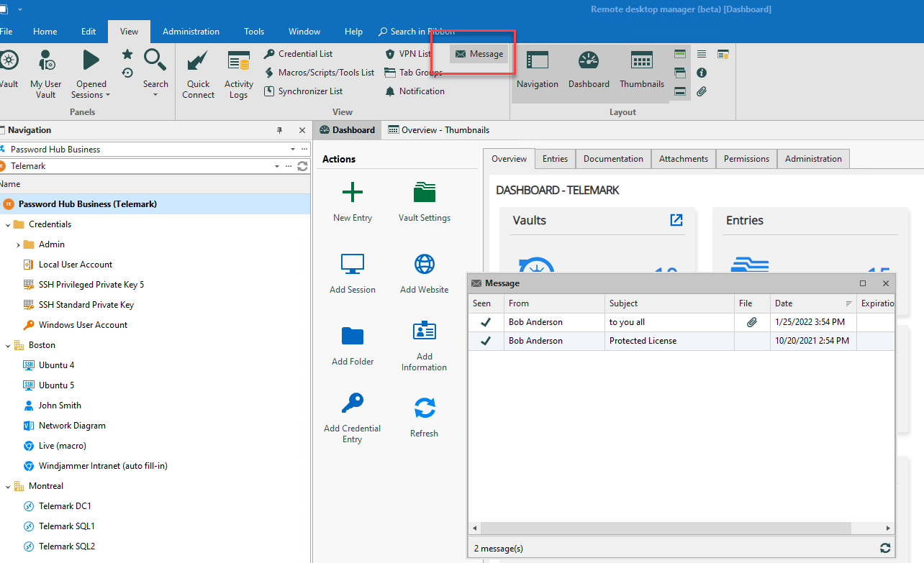
Task: Open Vault Settings action
Action: [x=425, y=193]
